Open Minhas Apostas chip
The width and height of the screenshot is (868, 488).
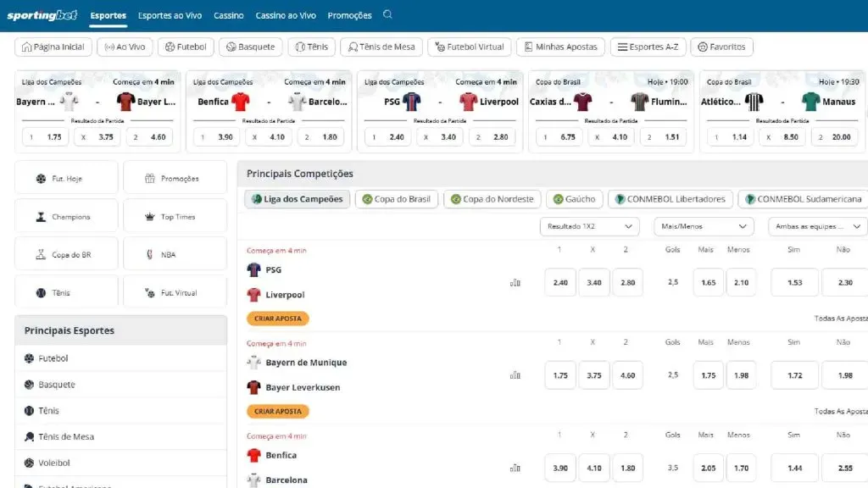[x=561, y=47]
